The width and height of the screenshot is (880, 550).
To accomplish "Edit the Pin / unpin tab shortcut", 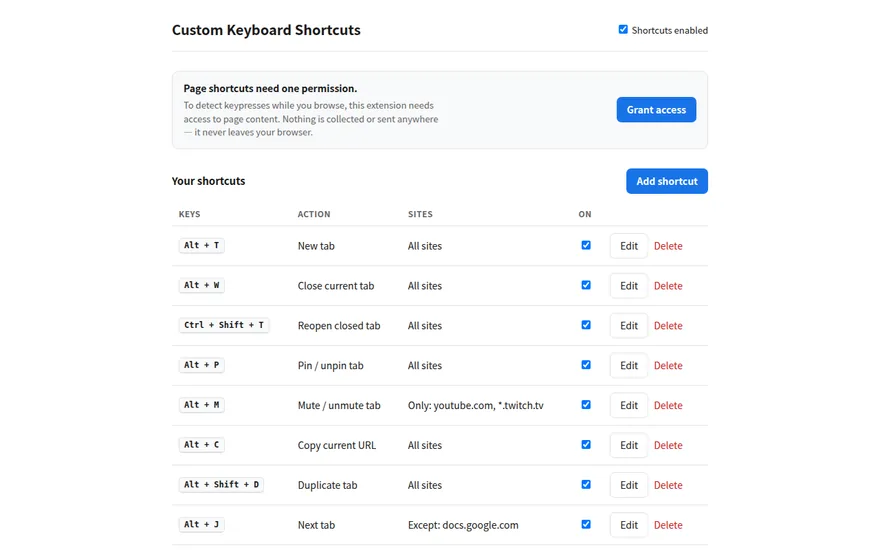I will coord(629,365).
